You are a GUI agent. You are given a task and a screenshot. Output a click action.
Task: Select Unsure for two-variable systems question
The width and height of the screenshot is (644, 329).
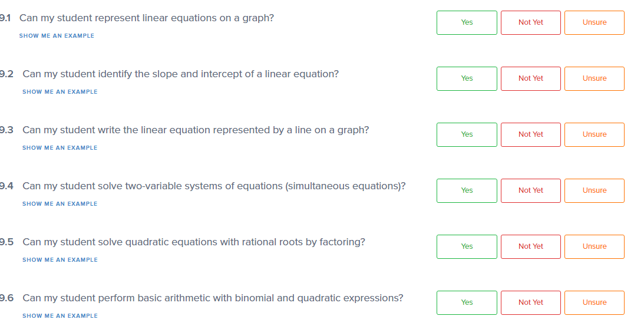point(594,190)
